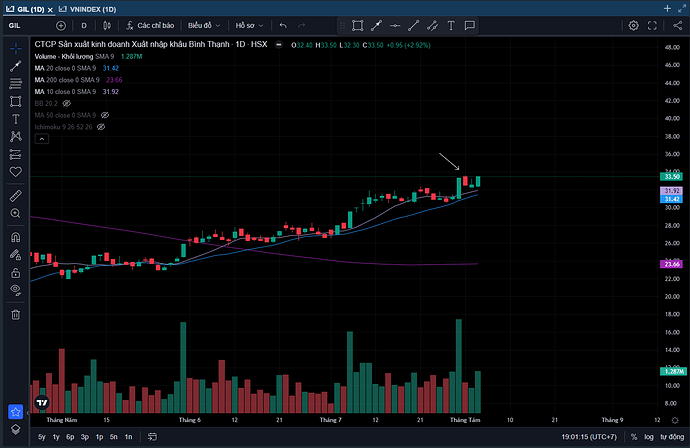Show the hidden BB 20 2 indicator
This screenshot has width=690, height=448.
[67, 103]
